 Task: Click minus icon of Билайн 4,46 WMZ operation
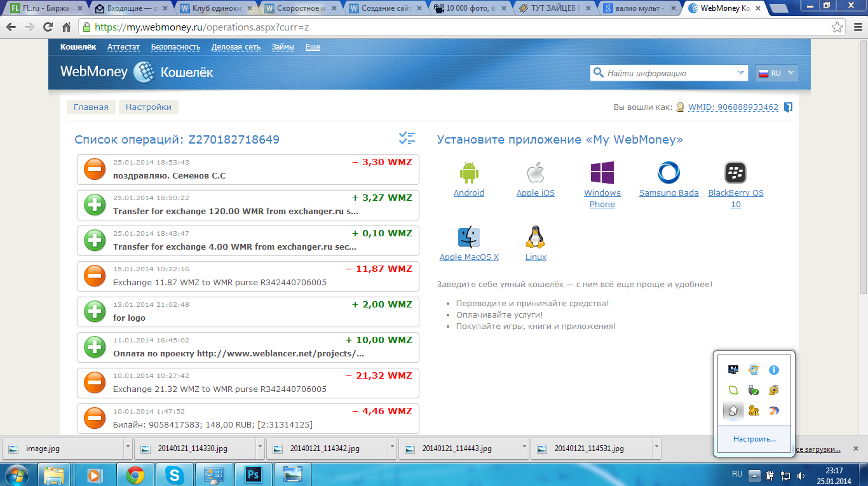(x=95, y=418)
